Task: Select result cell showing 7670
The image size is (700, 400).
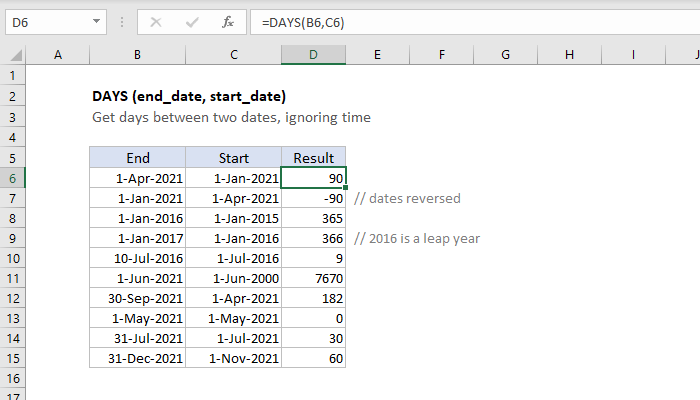Action: click(313, 279)
